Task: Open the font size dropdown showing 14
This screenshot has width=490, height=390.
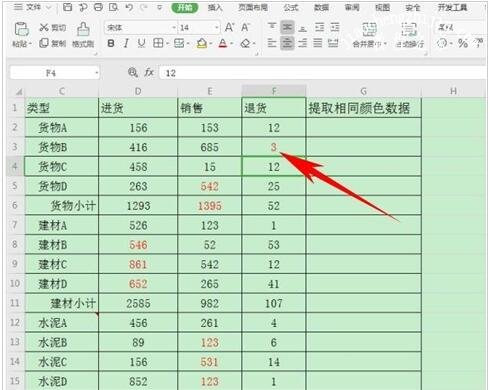Action: tap(217, 28)
